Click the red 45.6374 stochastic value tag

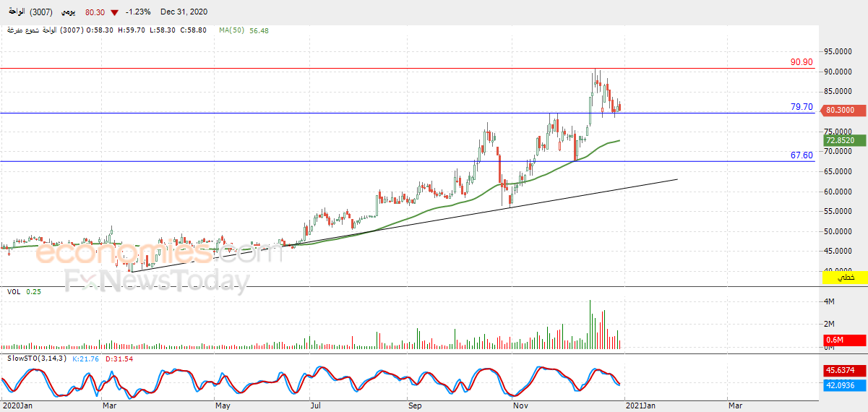844,370
